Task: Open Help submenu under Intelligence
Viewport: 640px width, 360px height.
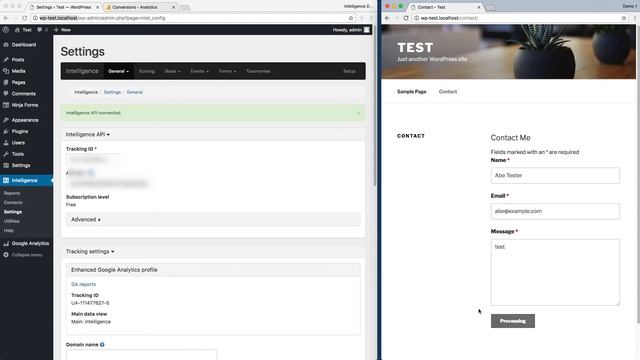Action: pos(9,231)
